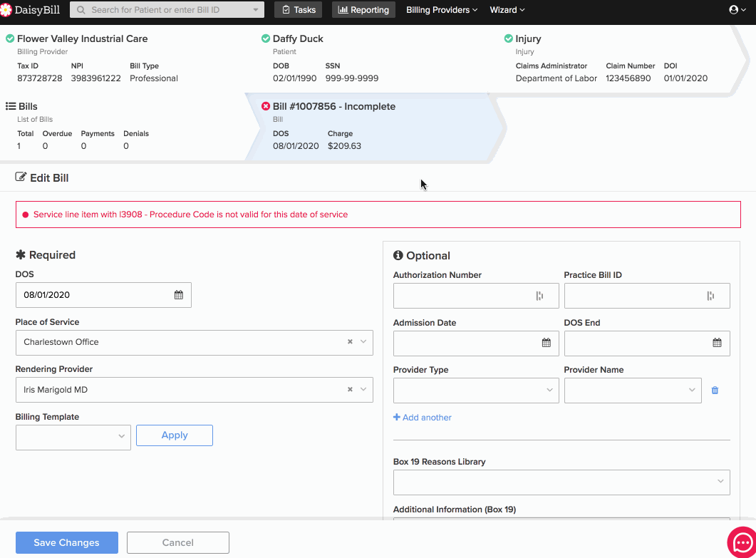
Task: Open the Injury details page
Action: [x=528, y=38]
